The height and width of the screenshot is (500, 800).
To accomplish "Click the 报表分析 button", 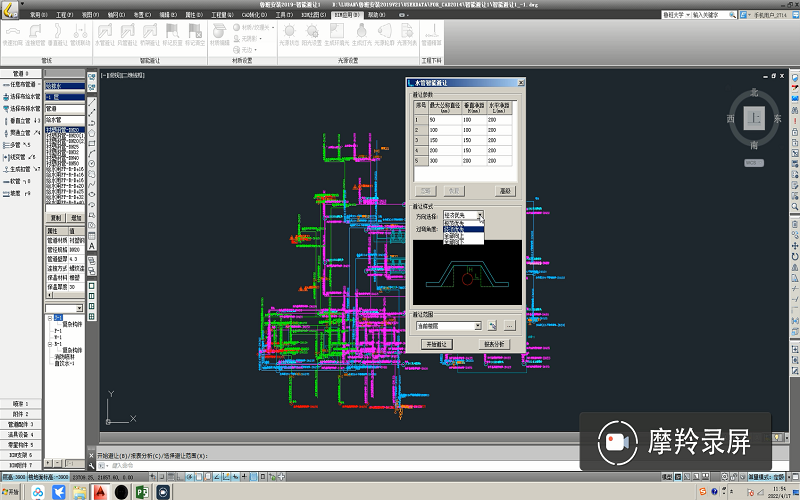I will (494, 344).
